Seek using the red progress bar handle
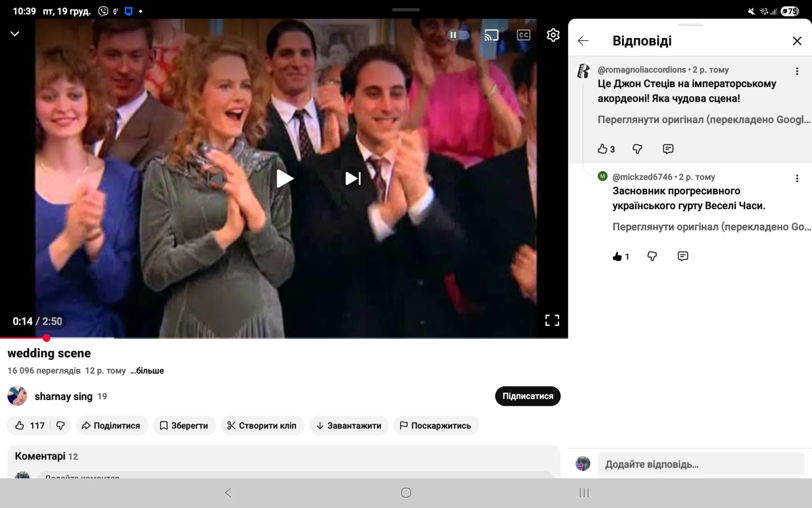The image size is (812, 508). tap(47, 338)
